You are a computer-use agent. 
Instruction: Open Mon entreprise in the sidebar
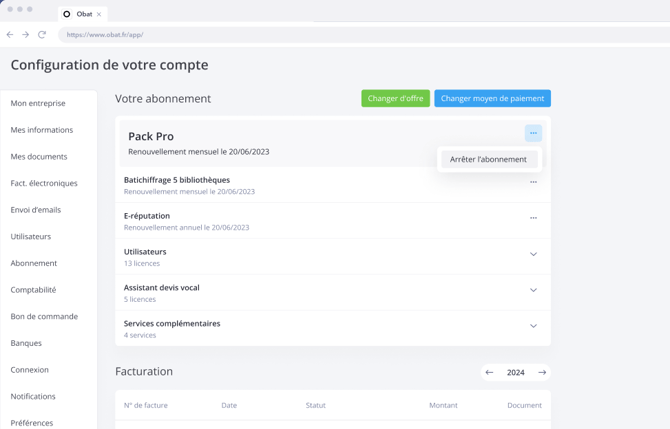tap(38, 103)
